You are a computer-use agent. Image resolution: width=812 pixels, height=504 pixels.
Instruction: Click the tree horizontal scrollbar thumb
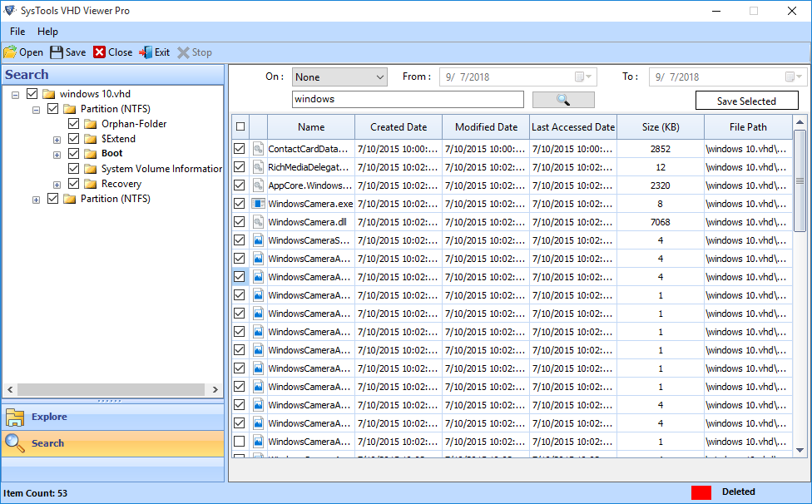(x=111, y=389)
